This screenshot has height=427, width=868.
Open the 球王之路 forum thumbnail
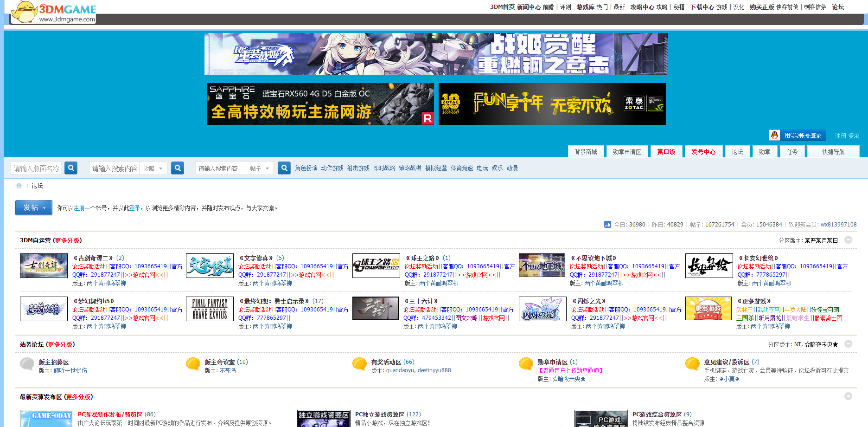click(x=376, y=266)
